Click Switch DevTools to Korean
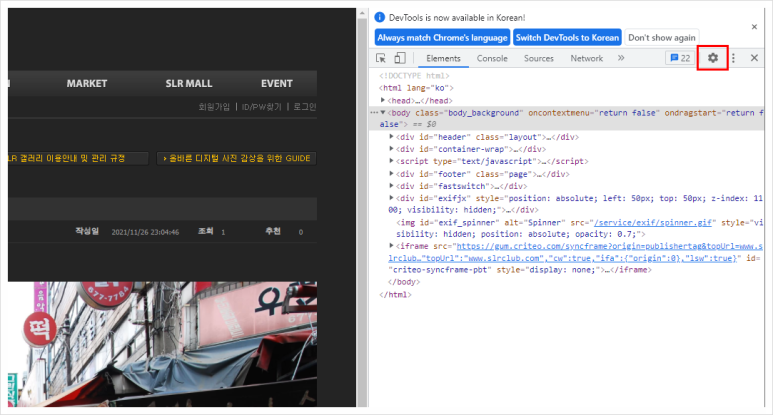This screenshot has height=415, width=773. click(567, 37)
